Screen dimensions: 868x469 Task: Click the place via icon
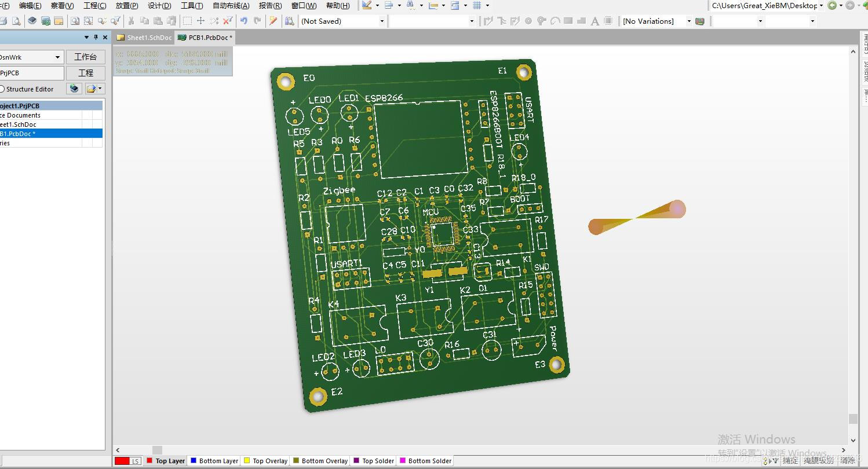click(542, 21)
